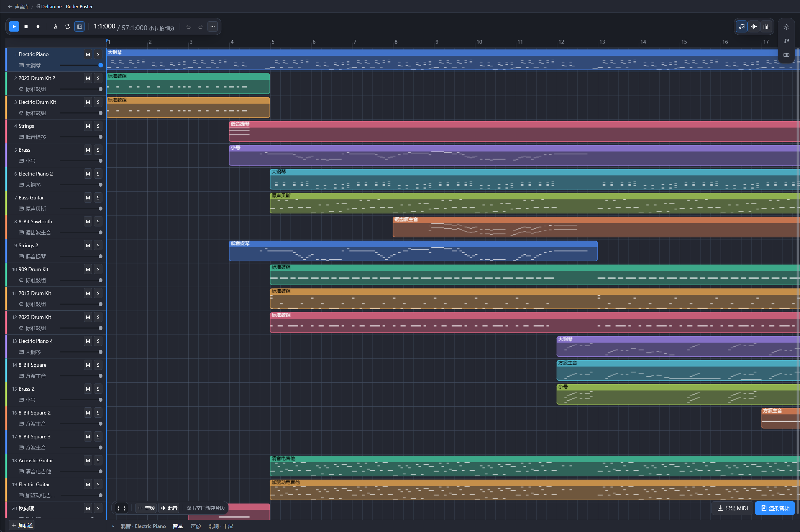Open 大钢琴 instrument selector for Electric Piano 4
This screenshot has height=532, width=800.
30,352
